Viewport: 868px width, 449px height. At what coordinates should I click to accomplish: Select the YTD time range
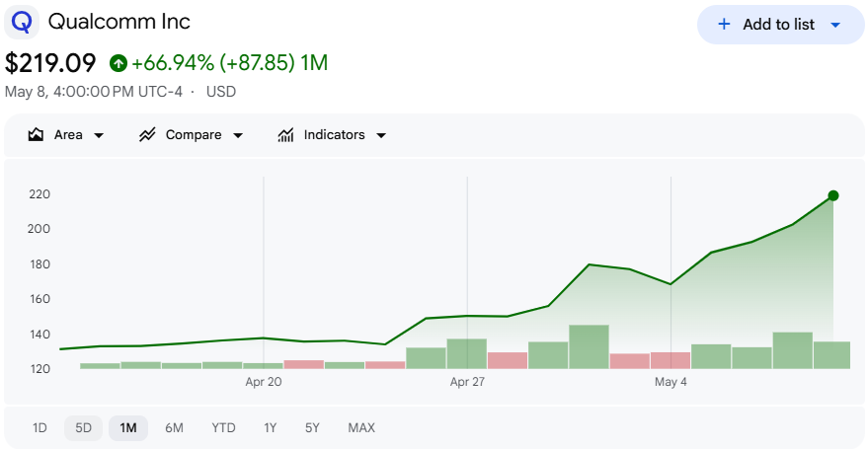(x=223, y=428)
